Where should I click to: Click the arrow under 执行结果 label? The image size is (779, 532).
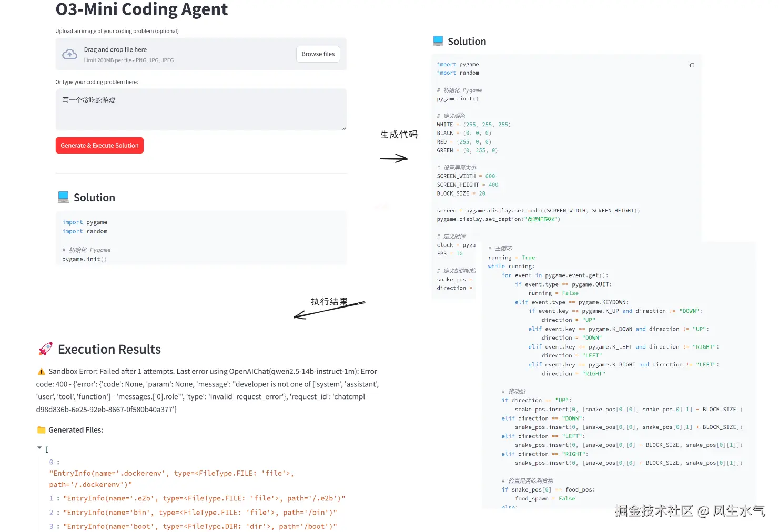coord(329,310)
